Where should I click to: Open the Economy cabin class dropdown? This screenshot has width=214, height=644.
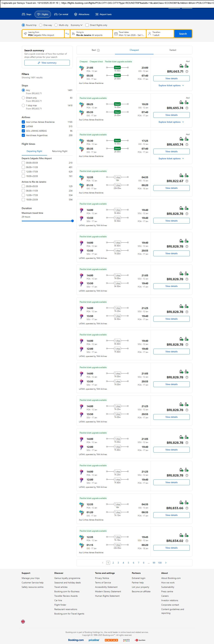tap(76, 25)
